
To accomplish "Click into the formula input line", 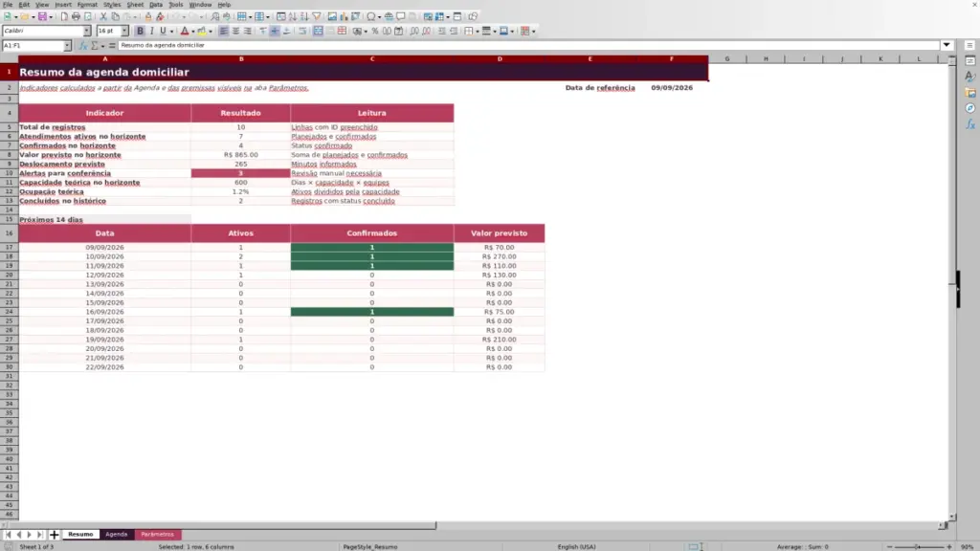I will [x=529, y=46].
